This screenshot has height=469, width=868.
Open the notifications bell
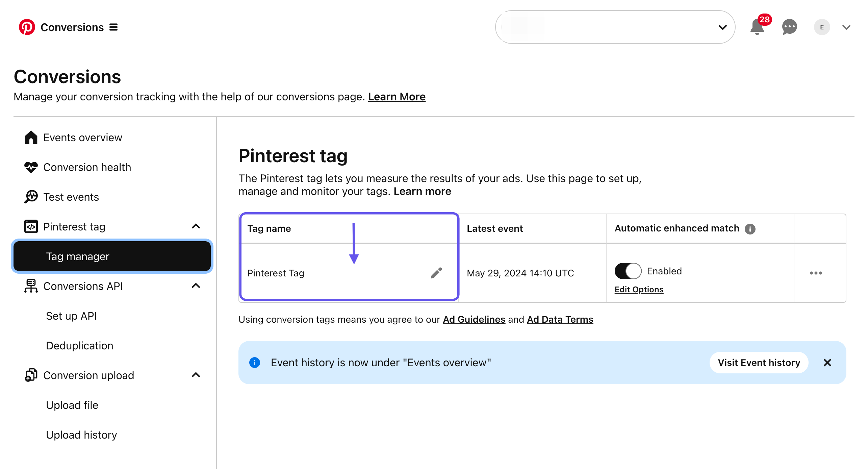[x=757, y=27]
